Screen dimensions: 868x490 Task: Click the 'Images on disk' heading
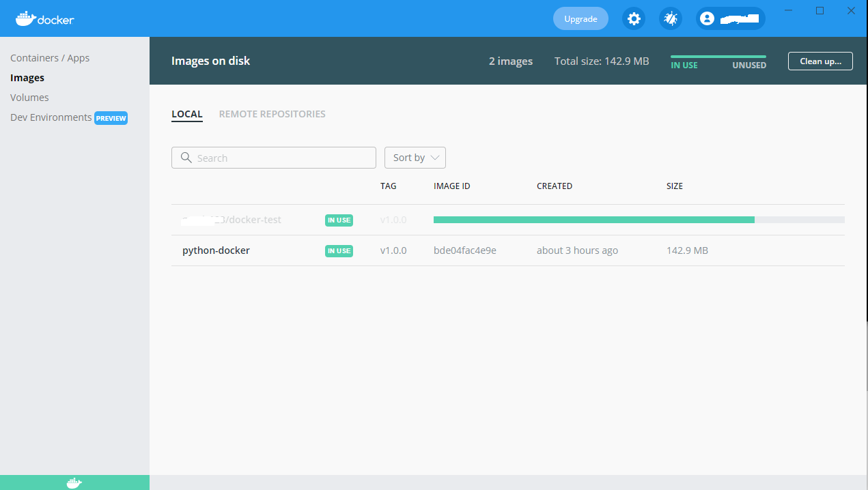[210, 61]
